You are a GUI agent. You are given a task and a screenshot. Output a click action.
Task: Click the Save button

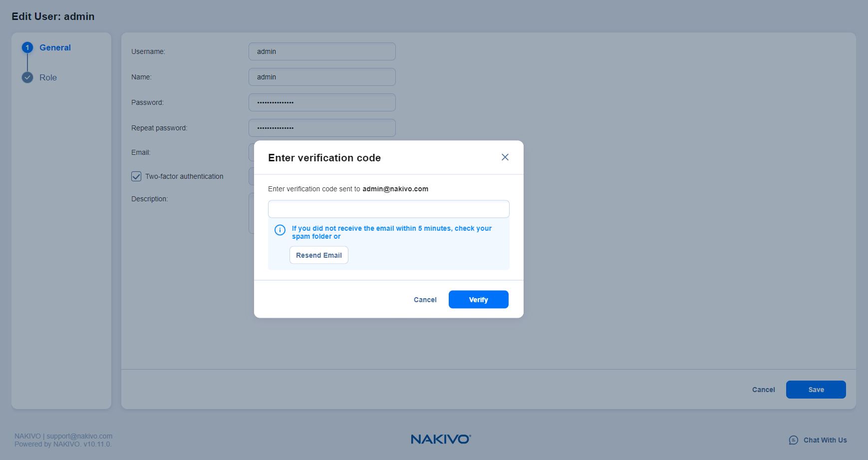(x=816, y=390)
